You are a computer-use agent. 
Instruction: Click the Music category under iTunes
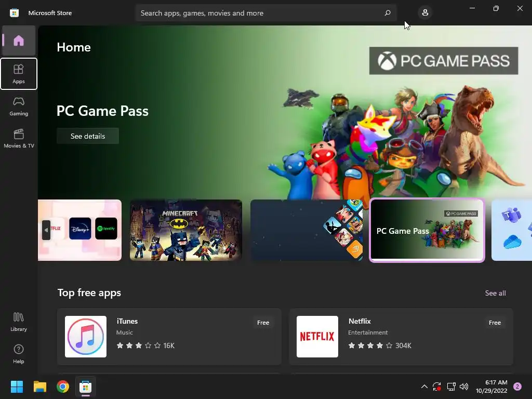[125, 332]
